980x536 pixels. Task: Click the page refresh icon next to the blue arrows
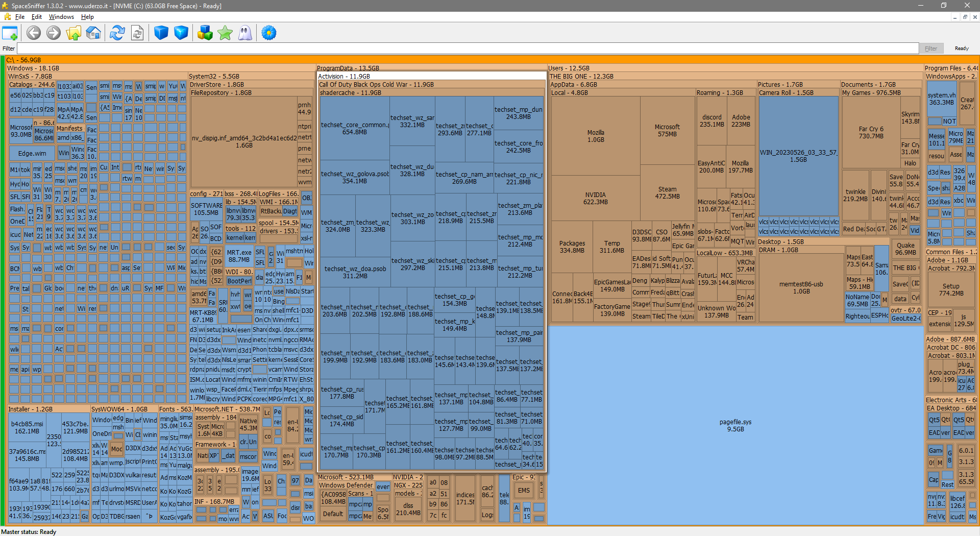pos(137,33)
